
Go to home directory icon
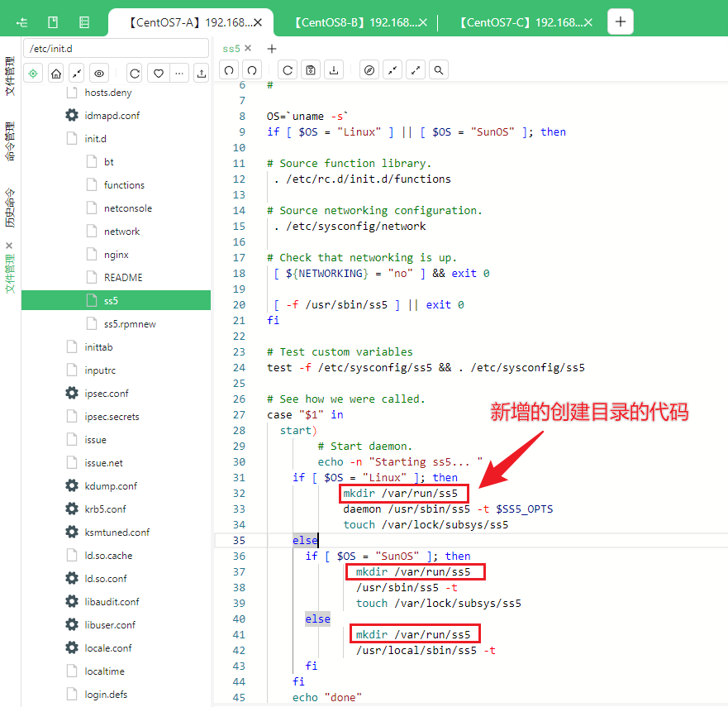[56, 74]
